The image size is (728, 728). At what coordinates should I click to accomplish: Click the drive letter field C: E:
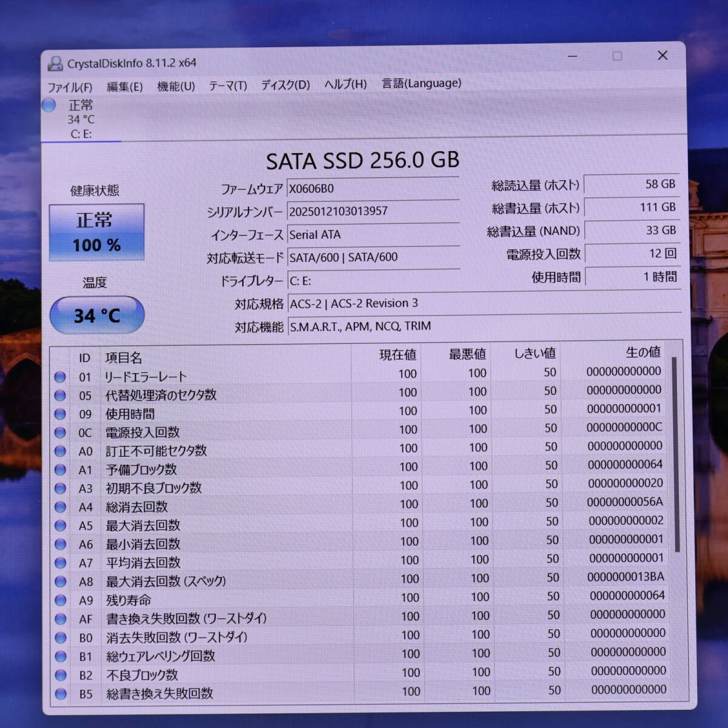373,280
